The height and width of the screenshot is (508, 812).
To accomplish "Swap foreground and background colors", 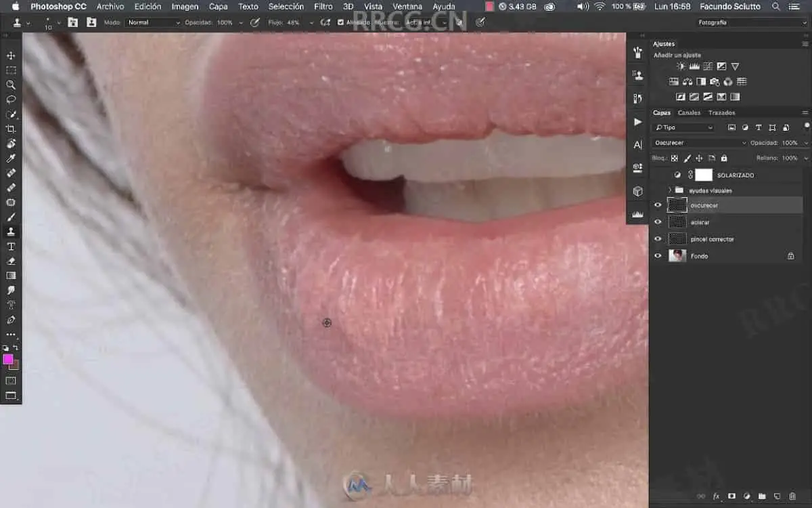I will pos(16,347).
